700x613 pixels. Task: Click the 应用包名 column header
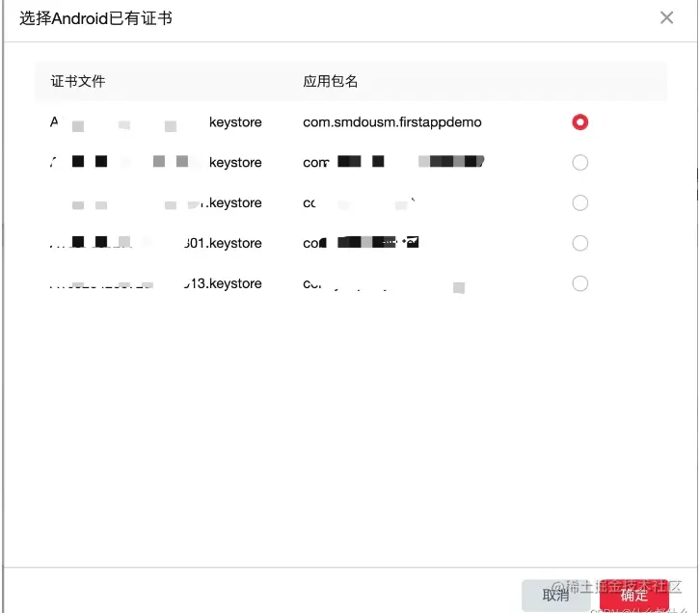pyautogui.click(x=330, y=81)
